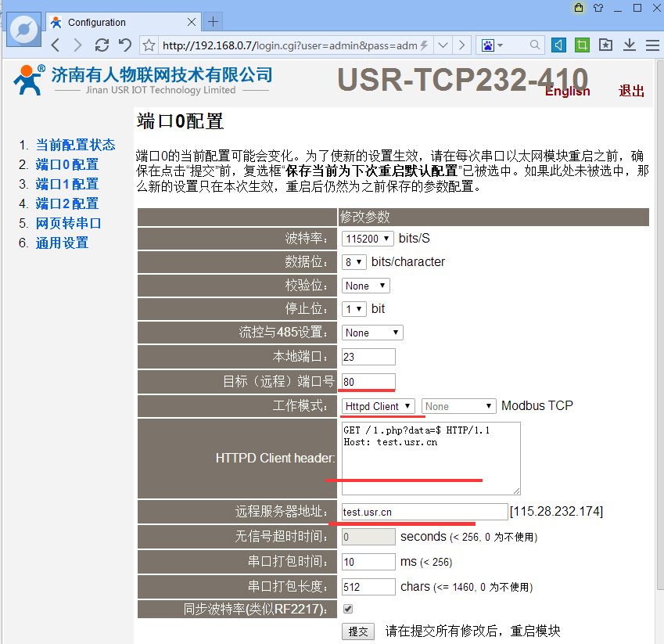Toggle the 同步波特率 (RF2217) checkbox
The width and height of the screenshot is (664, 644).
(x=348, y=609)
